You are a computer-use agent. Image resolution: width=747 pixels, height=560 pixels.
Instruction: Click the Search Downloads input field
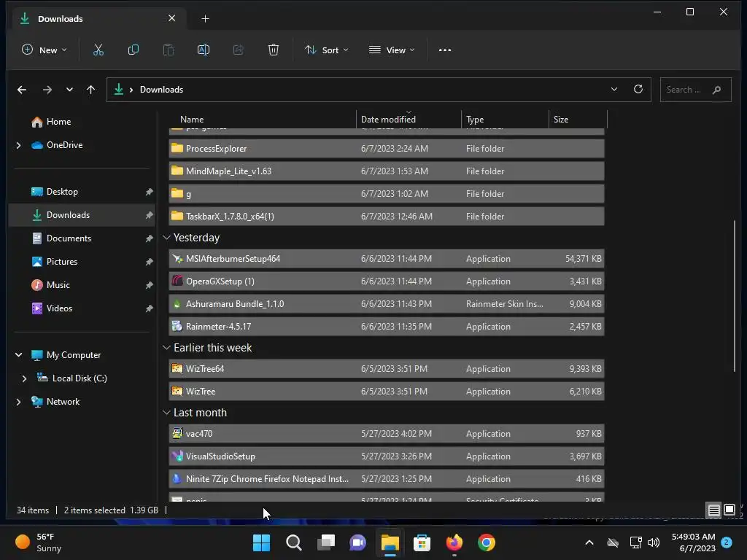coord(695,90)
